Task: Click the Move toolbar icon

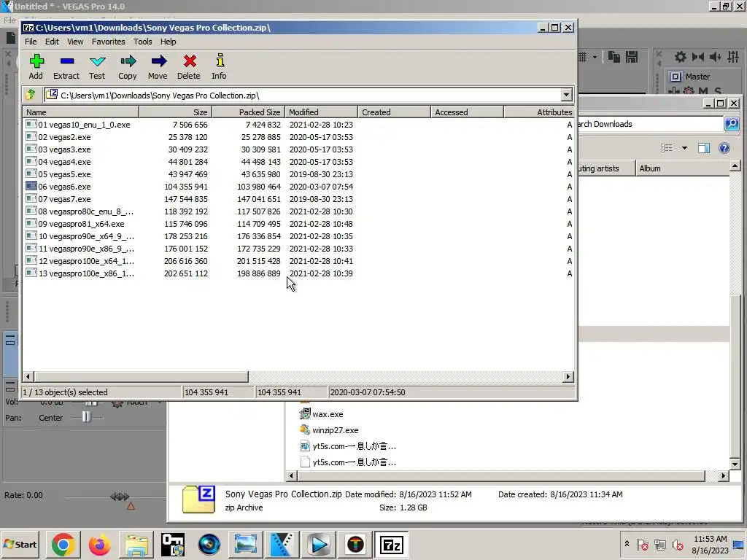Action: tap(158, 66)
